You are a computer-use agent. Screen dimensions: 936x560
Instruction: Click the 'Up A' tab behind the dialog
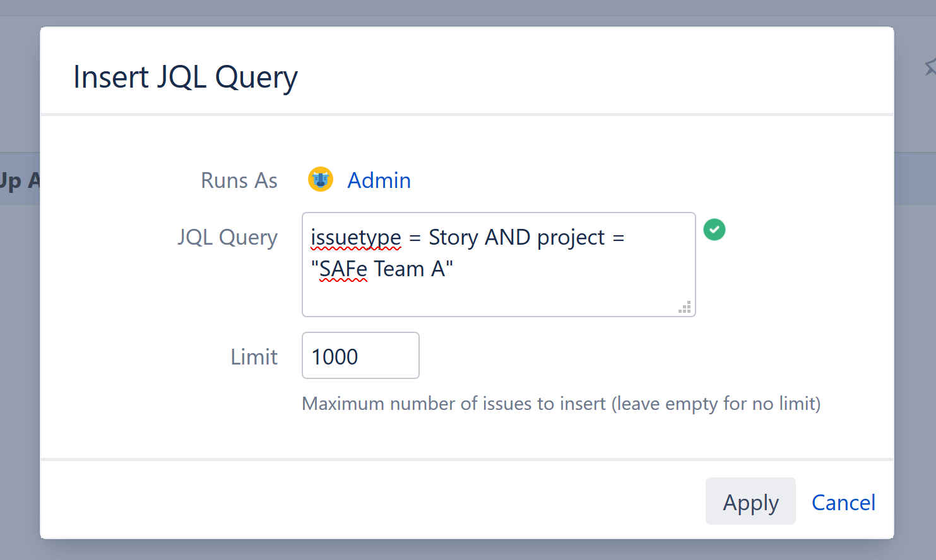tap(19, 179)
